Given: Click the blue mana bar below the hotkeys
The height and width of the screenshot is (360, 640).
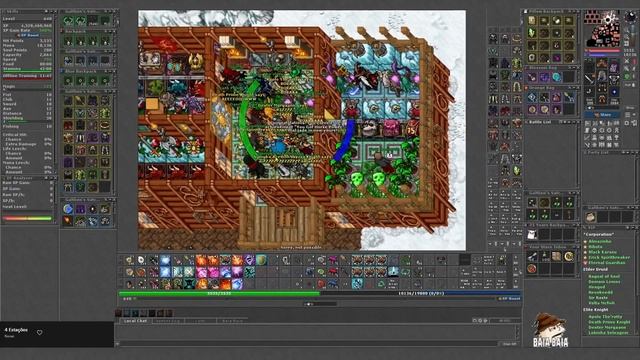Looking at the screenshot, I should coord(420,293).
